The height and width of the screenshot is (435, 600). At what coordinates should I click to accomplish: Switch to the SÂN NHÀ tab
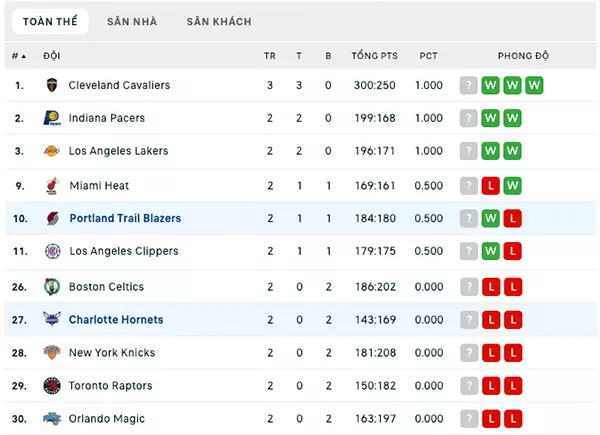point(132,22)
